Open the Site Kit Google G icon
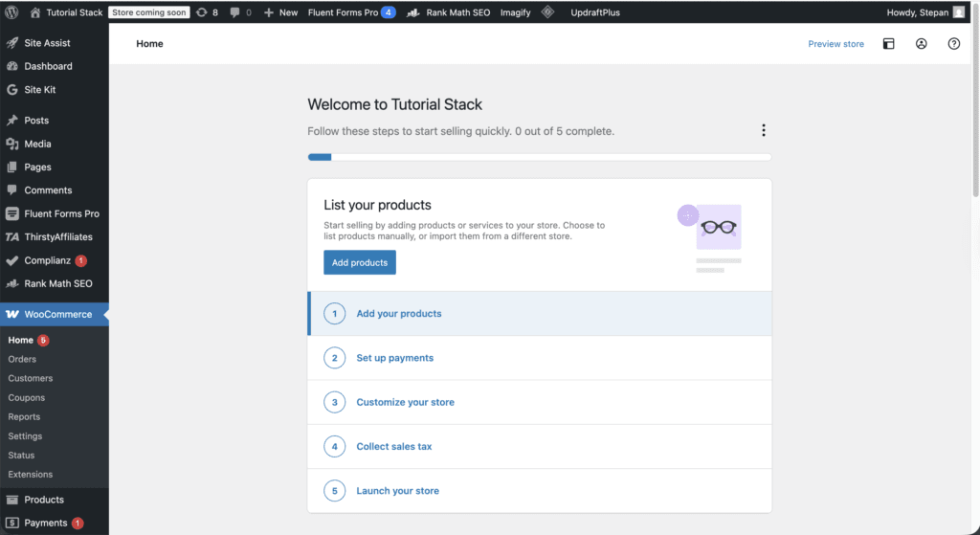This screenshot has width=980, height=535. point(11,89)
